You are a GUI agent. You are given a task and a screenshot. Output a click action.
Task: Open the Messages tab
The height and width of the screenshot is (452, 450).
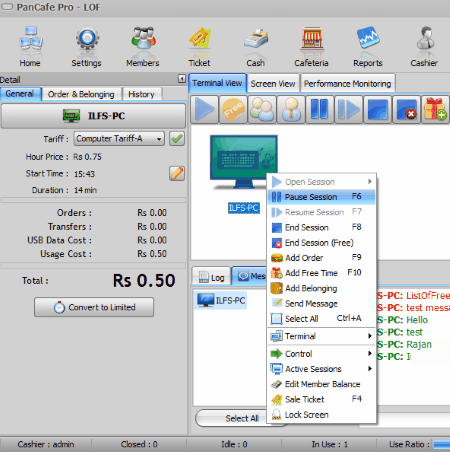click(250, 276)
